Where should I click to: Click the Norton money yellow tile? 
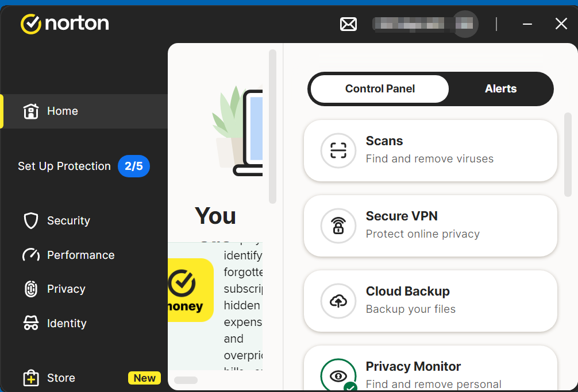(x=190, y=290)
